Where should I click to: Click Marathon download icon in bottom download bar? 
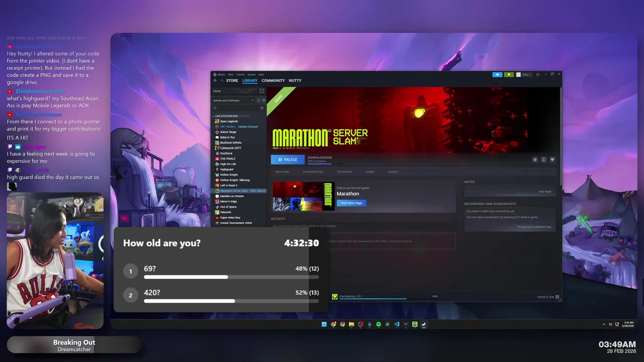pos(335,297)
